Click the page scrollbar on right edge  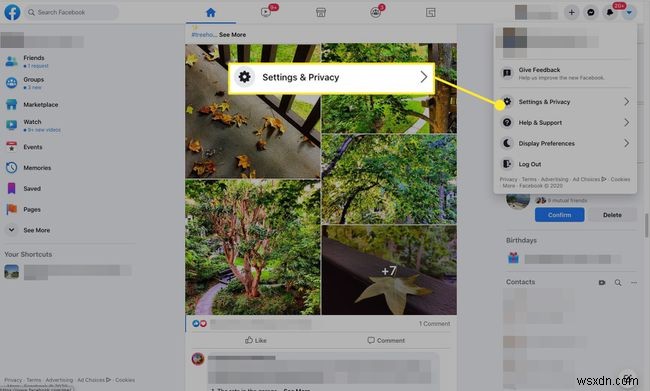tap(646, 225)
